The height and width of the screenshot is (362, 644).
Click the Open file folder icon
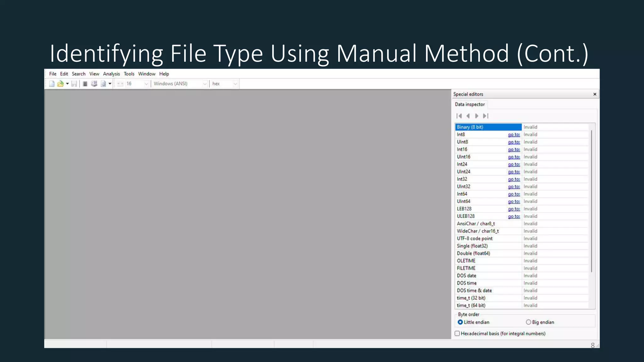point(60,84)
